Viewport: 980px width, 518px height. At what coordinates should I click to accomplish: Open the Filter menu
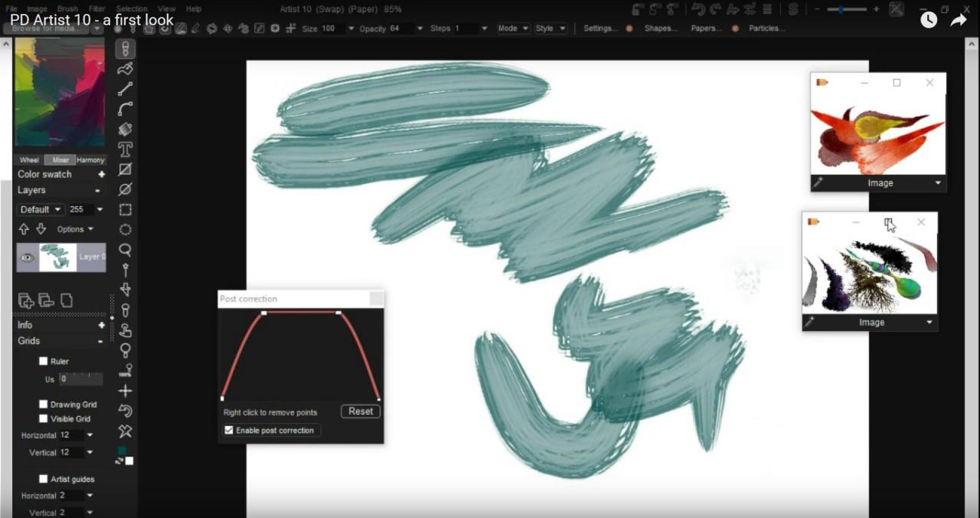tap(96, 8)
